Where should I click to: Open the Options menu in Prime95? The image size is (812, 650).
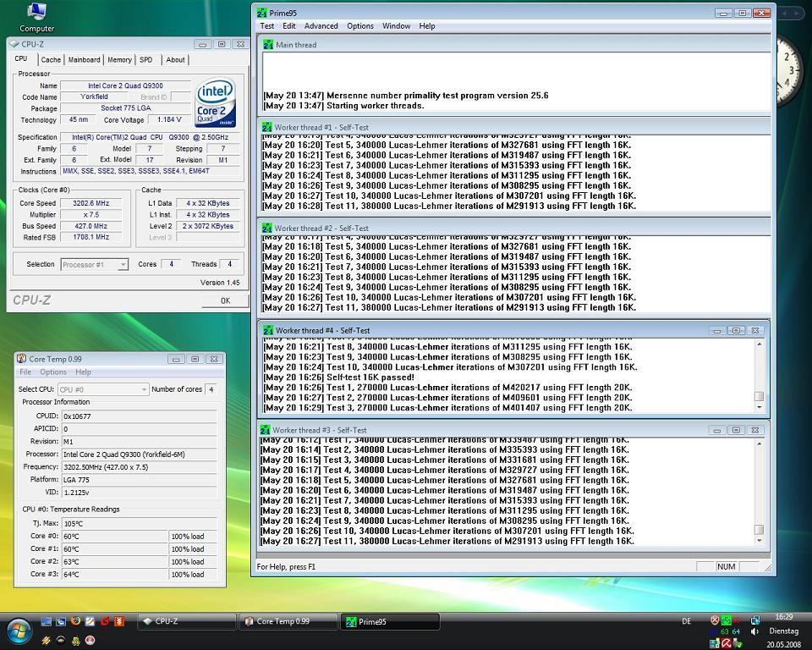click(x=360, y=26)
